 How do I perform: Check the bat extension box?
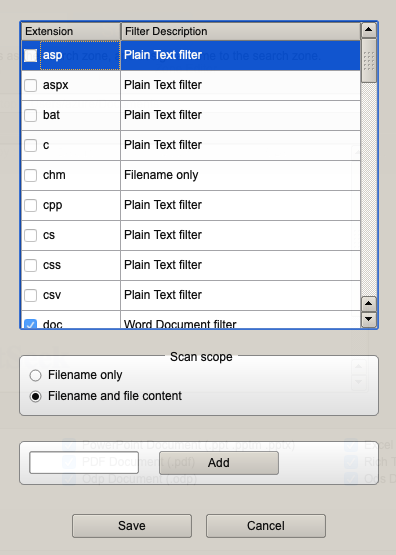click(x=30, y=115)
